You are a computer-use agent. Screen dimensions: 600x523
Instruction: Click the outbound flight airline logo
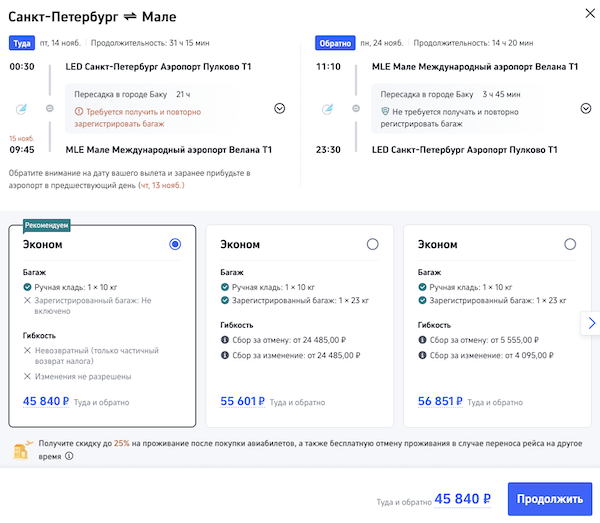tap(23, 108)
